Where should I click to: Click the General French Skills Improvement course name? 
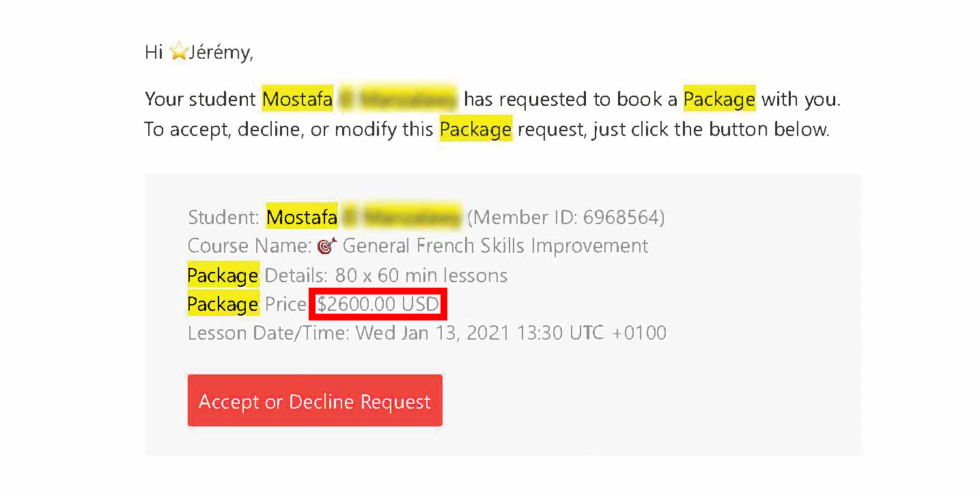495,245
